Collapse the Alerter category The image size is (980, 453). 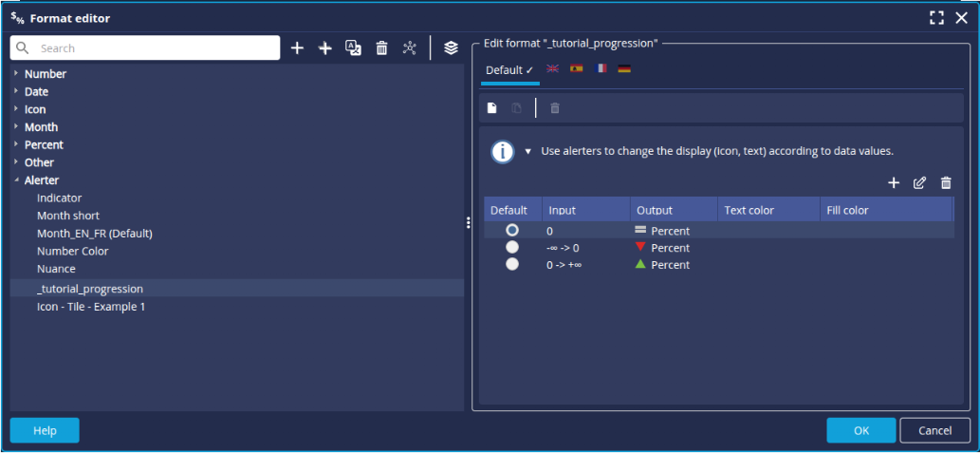point(16,180)
